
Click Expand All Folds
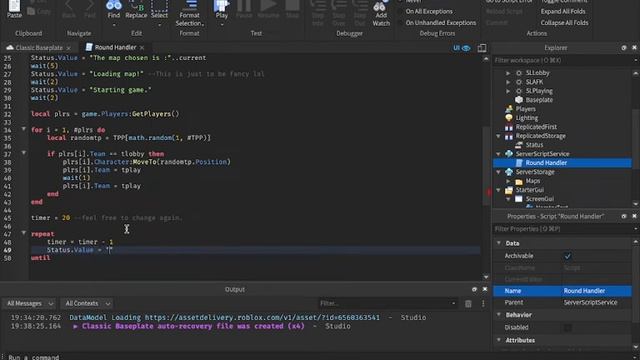pyautogui.click(x=563, y=11)
